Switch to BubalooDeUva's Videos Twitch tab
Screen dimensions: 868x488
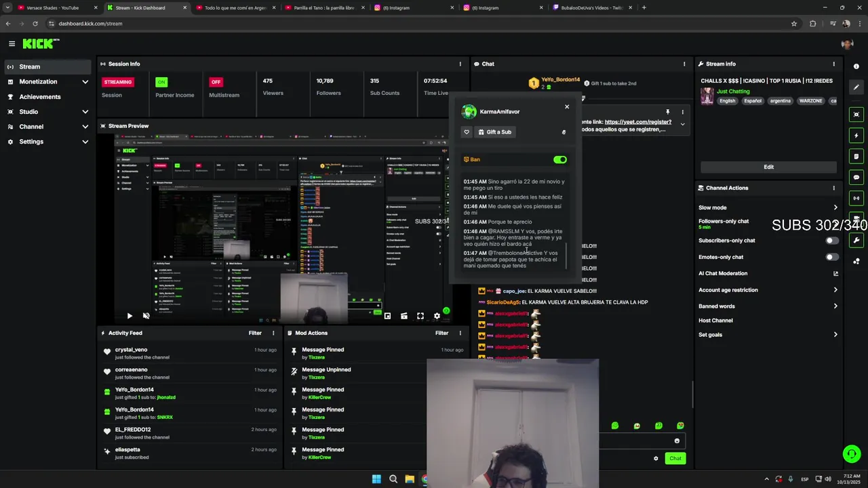[591, 7]
